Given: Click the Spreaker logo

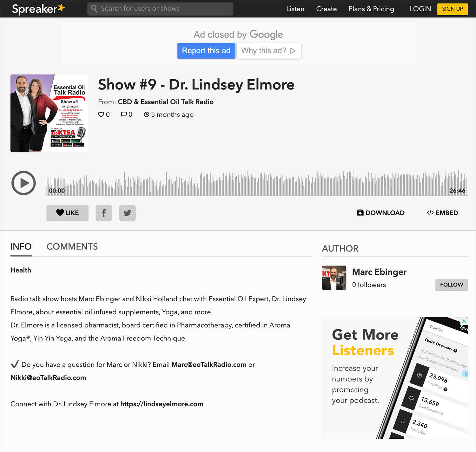Looking at the screenshot, I should pyautogui.click(x=38, y=9).
